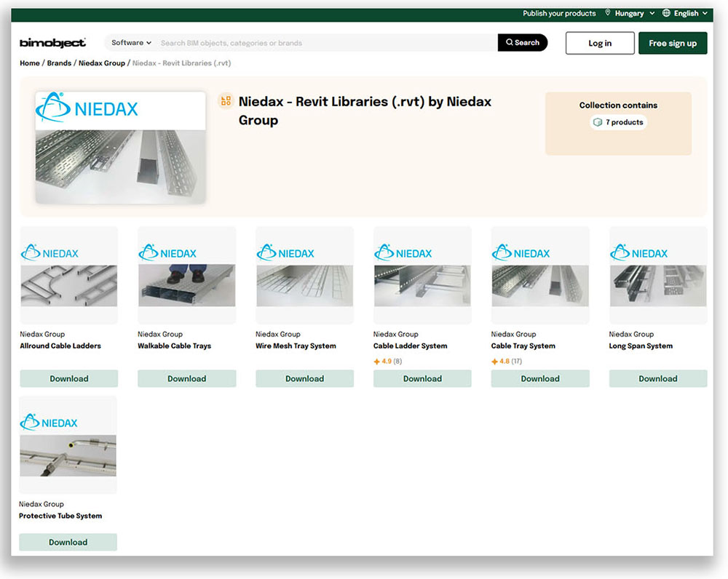Click Niedax Group brand under Long Span System
Viewport: 728px width, 579px height.
pos(631,335)
